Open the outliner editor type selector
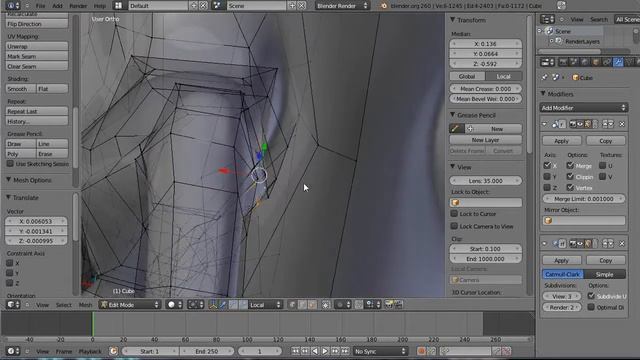This screenshot has width=640, height=360. click(547, 19)
